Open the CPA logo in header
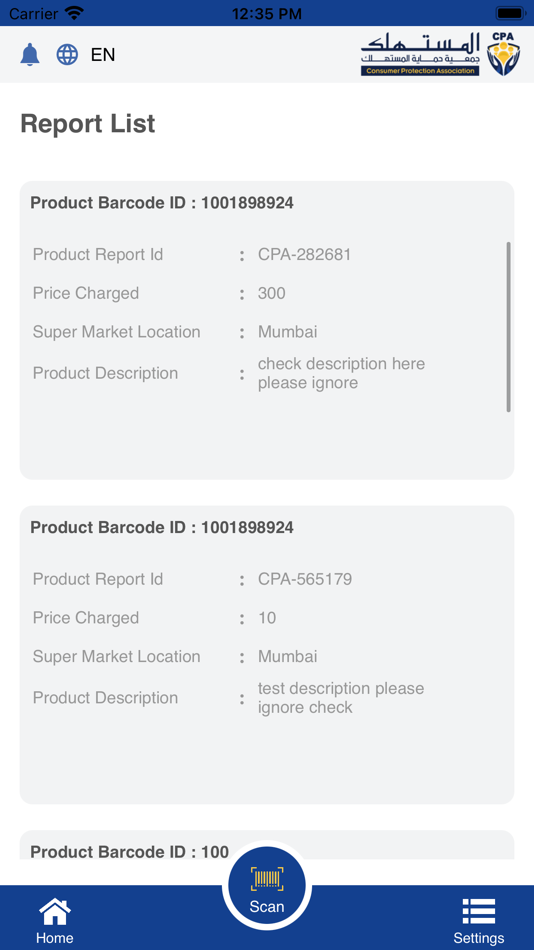The width and height of the screenshot is (534, 950). point(432,54)
